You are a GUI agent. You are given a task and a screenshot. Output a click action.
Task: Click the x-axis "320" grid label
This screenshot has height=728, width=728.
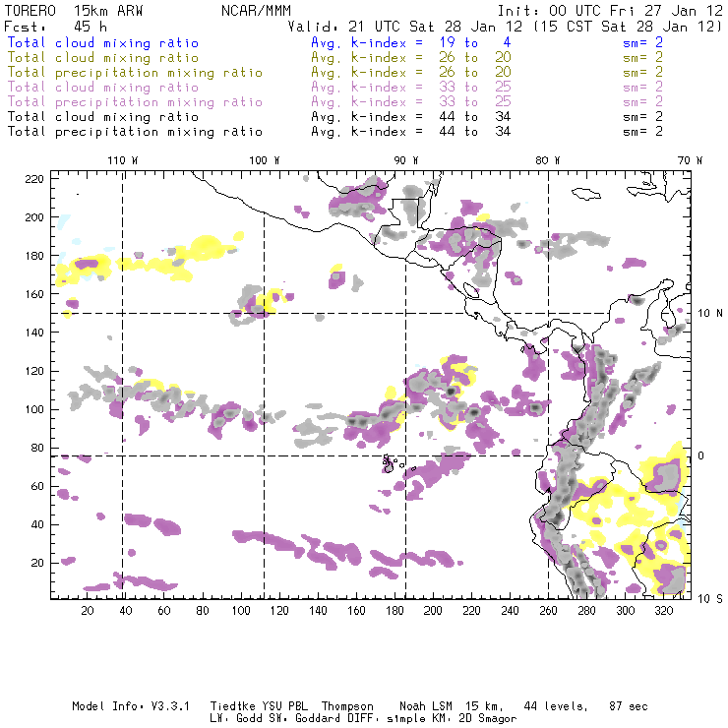[664, 611]
